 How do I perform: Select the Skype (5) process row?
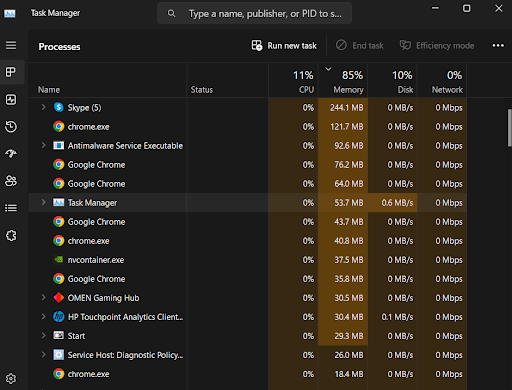pyautogui.click(x=247, y=107)
